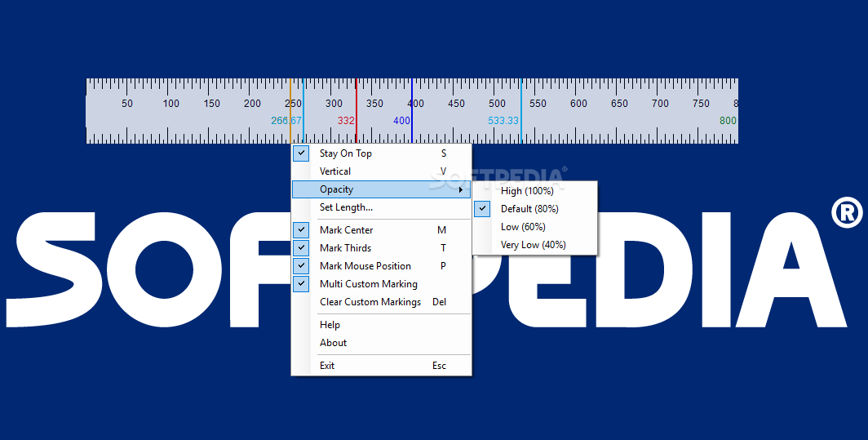
Task: Click the 700 tick label on ruler
Action: (660, 103)
